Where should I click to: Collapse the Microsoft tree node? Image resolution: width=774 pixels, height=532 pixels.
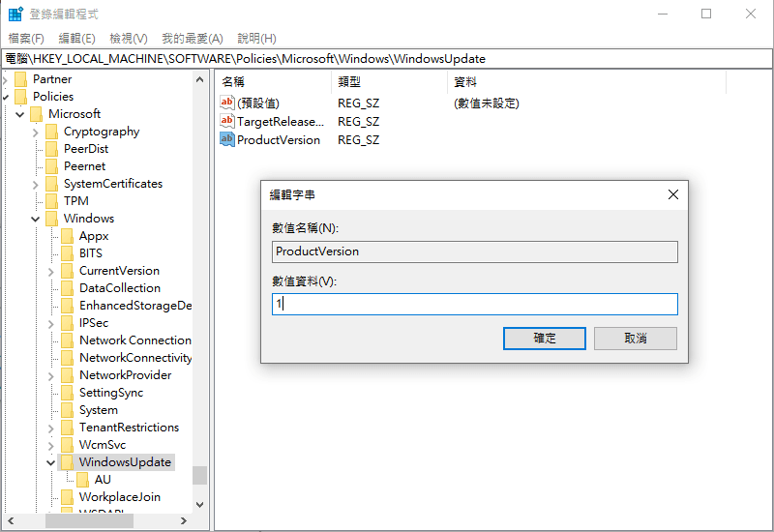pos(19,114)
